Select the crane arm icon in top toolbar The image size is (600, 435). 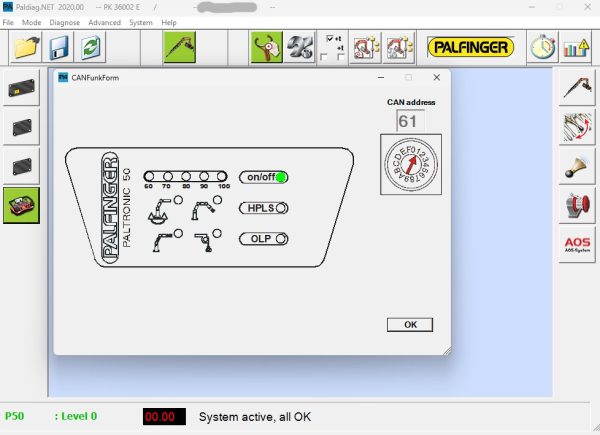(179, 47)
